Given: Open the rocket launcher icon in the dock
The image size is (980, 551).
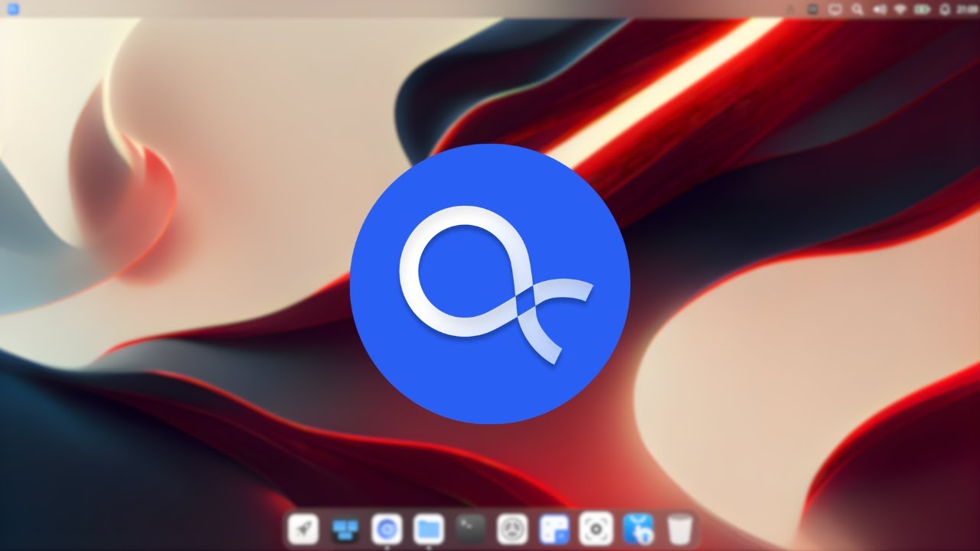Looking at the screenshot, I should 303,528.
